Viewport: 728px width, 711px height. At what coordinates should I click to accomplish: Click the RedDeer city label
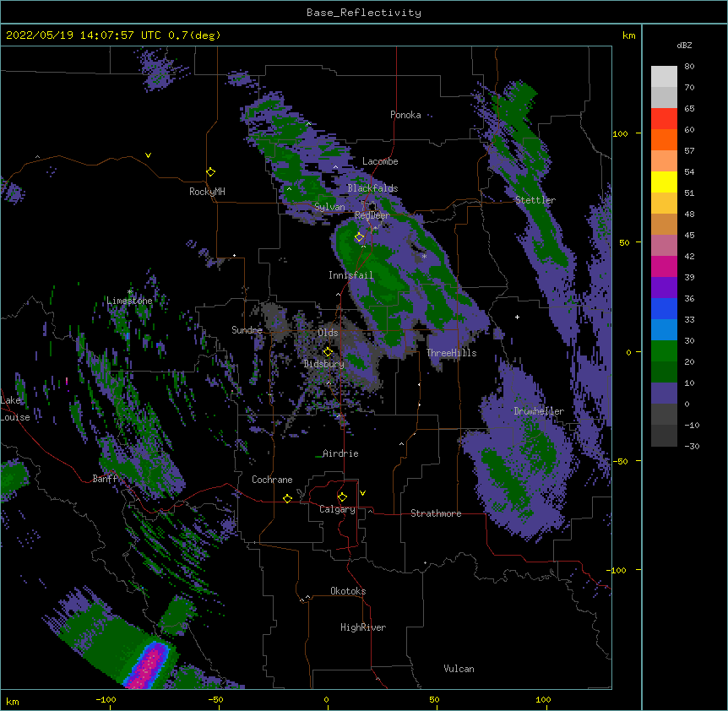point(372,215)
